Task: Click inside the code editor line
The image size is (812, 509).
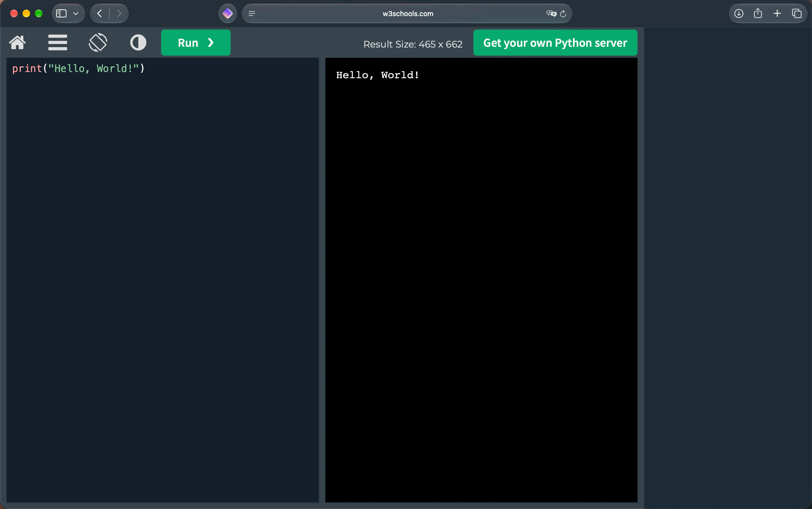Action: click(x=78, y=68)
